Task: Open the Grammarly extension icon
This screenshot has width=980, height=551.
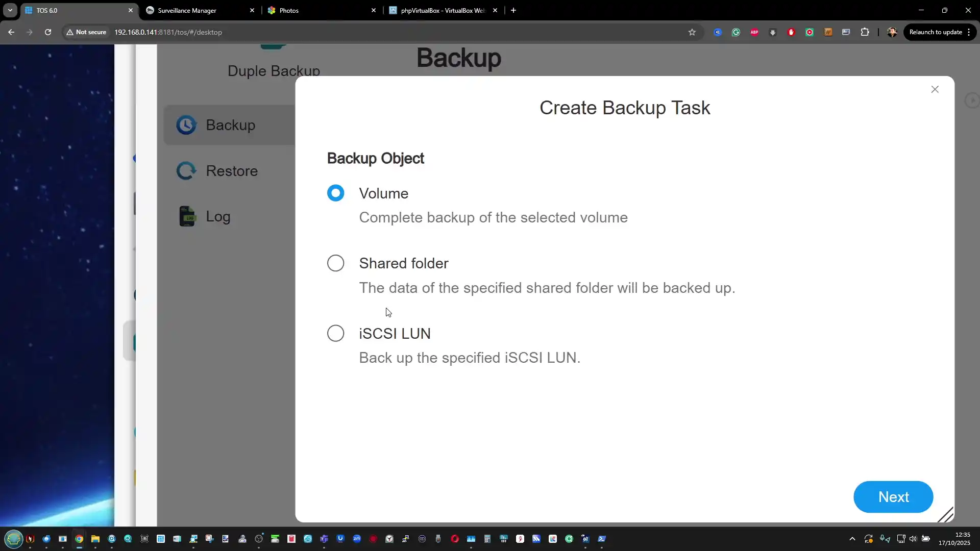Action: (x=736, y=32)
